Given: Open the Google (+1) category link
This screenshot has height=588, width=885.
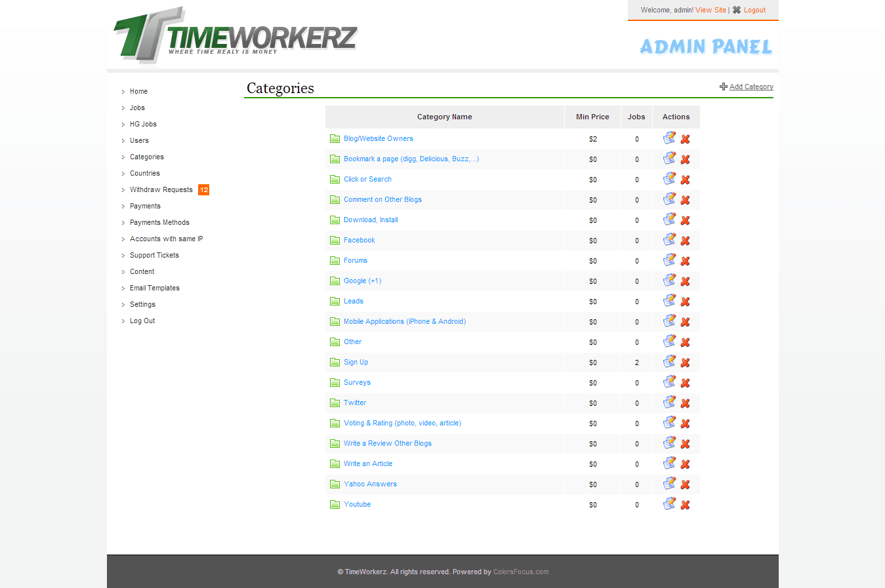Looking at the screenshot, I should tap(362, 281).
